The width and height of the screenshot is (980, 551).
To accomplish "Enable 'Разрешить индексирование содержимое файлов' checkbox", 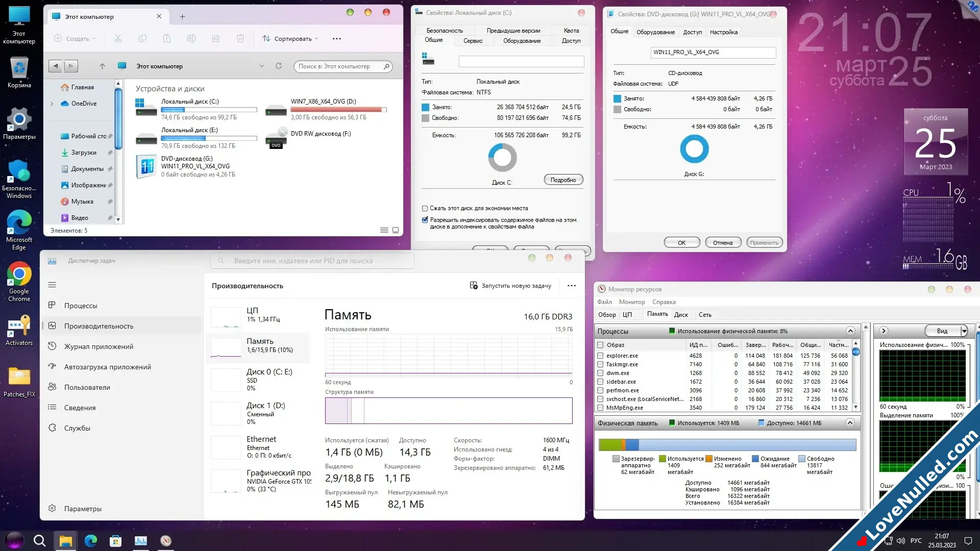I will pos(425,220).
